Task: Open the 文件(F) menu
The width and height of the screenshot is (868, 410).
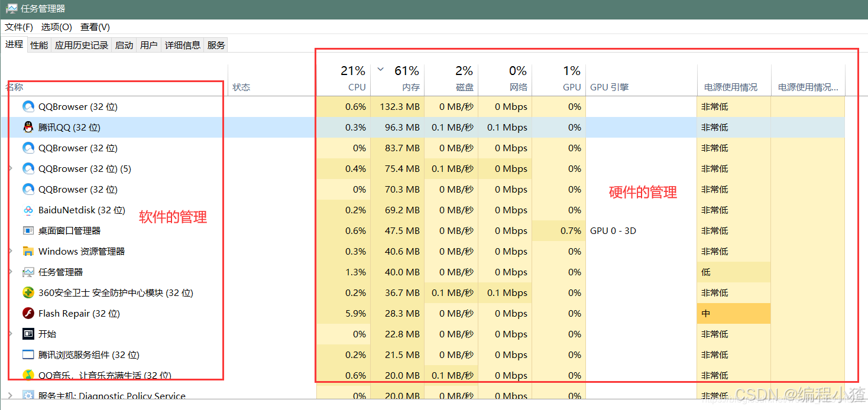Action: pyautogui.click(x=19, y=27)
